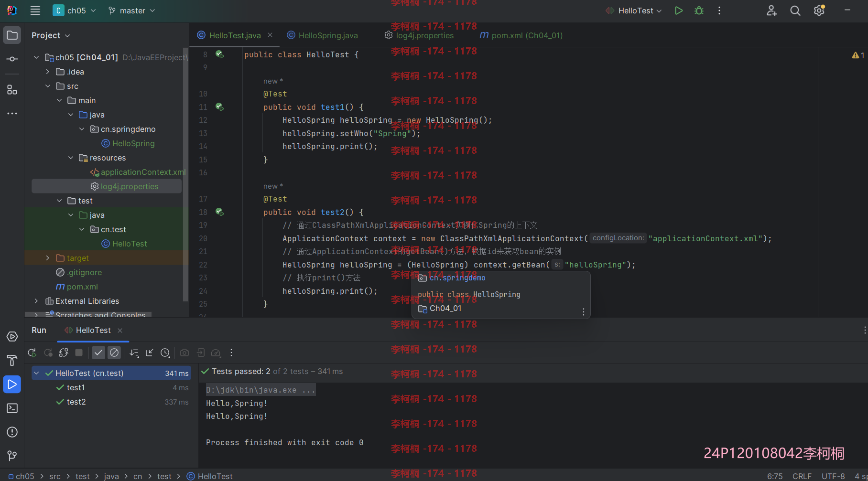Expand the target folder
This screenshot has height=481, width=868.
point(48,258)
